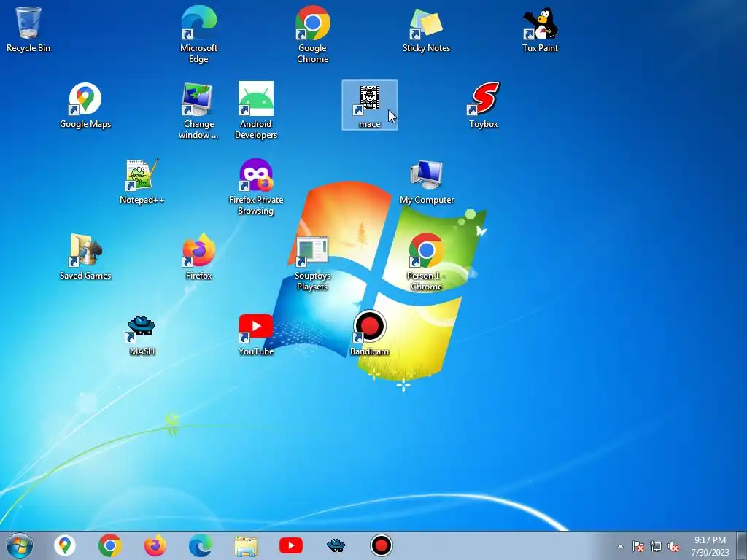This screenshot has width=747, height=560.
Task: Select the Notepad++ desktop shortcut
Action: 142,181
